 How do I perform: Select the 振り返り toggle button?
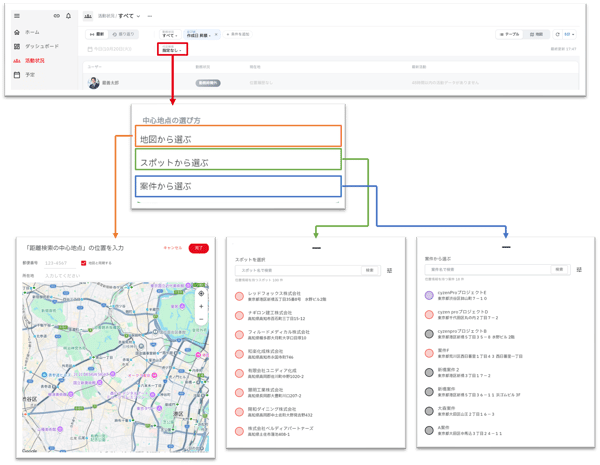124,34
